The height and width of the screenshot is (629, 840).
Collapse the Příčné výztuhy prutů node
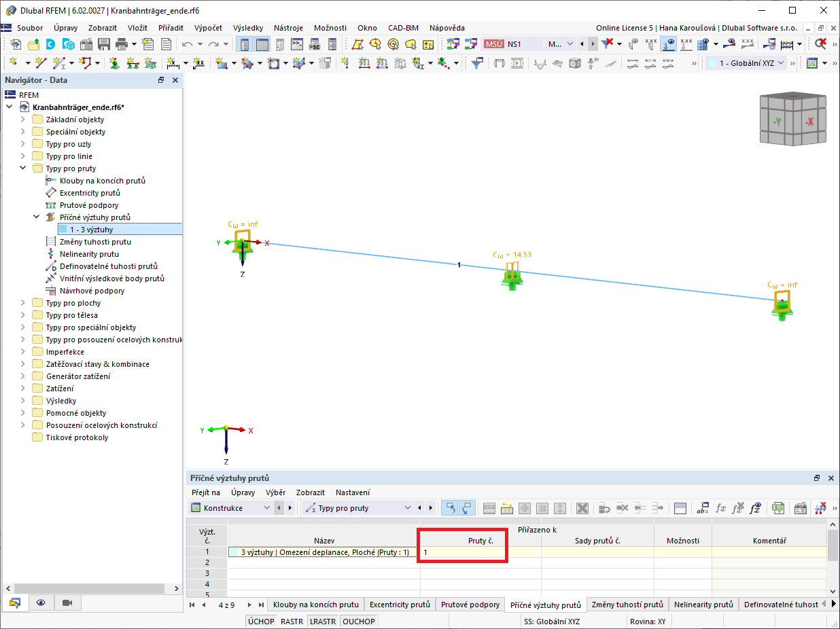[x=37, y=217]
